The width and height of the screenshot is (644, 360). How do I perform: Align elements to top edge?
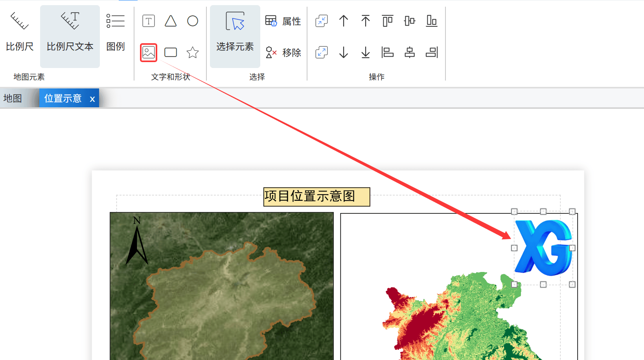coord(388,21)
